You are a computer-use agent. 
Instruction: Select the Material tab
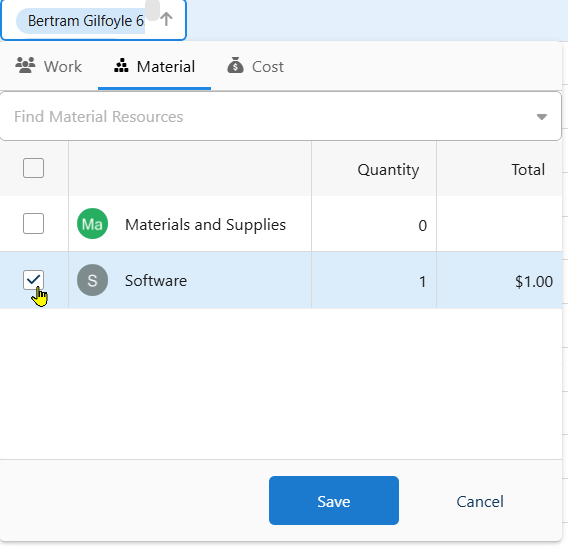pyautogui.click(x=154, y=67)
